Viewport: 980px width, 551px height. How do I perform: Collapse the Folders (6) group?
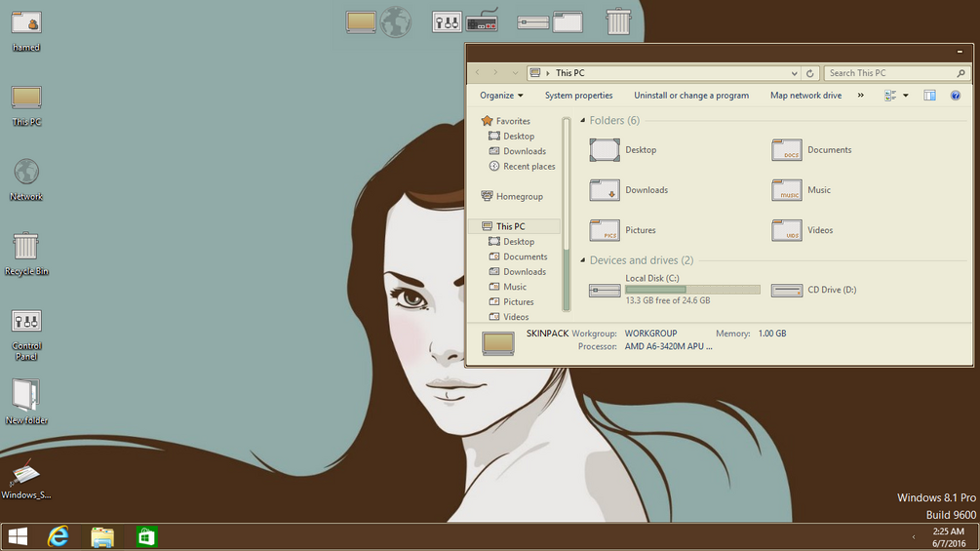[x=582, y=121]
